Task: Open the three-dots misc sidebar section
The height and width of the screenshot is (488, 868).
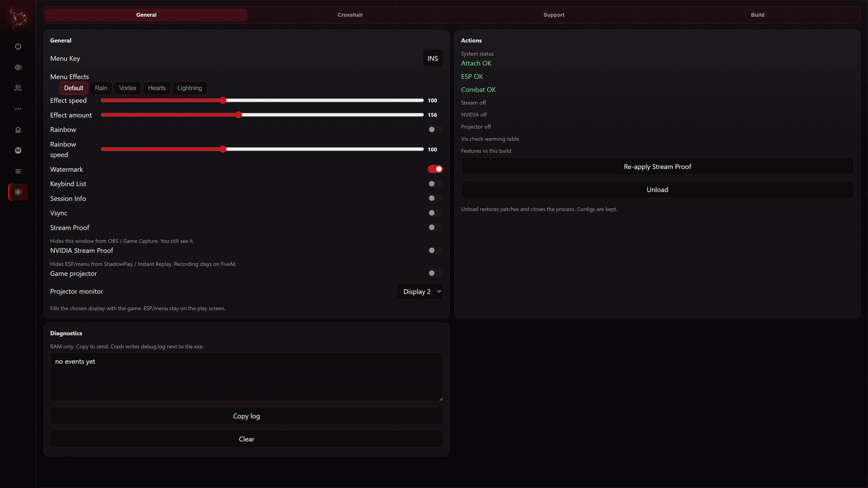Action: click(18, 109)
